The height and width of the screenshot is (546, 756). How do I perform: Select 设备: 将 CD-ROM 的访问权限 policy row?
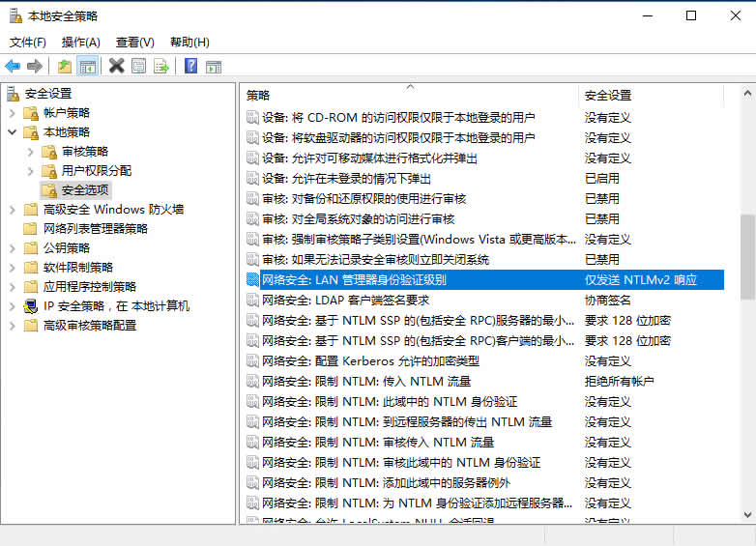[x=484, y=118]
